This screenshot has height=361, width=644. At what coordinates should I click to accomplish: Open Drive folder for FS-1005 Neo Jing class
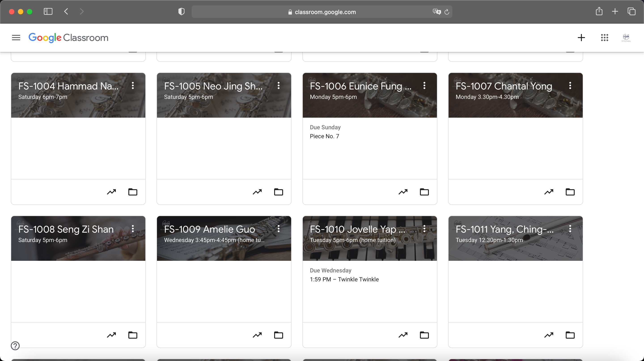pyautogui.click(x=278, y=192)
